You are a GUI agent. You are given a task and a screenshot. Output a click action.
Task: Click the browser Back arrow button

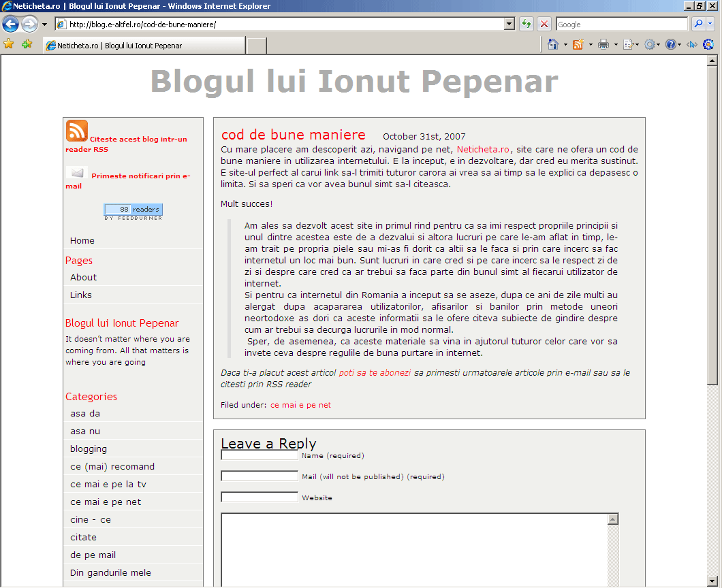pyautogui.click(x=10, y=24)
